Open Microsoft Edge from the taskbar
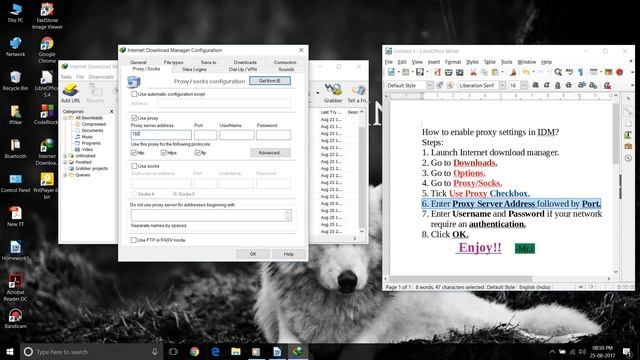 click(216, 351)
